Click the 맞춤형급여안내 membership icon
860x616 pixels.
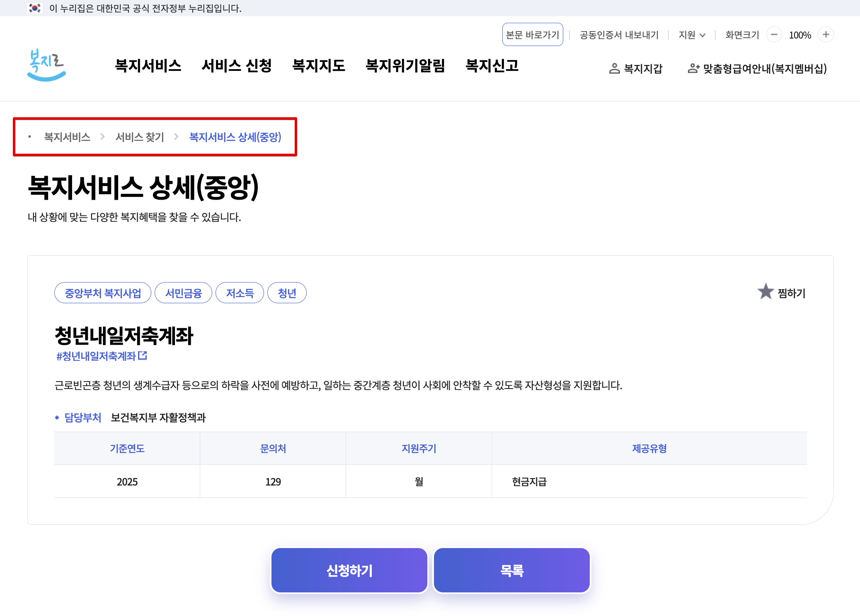coord(693,69)
